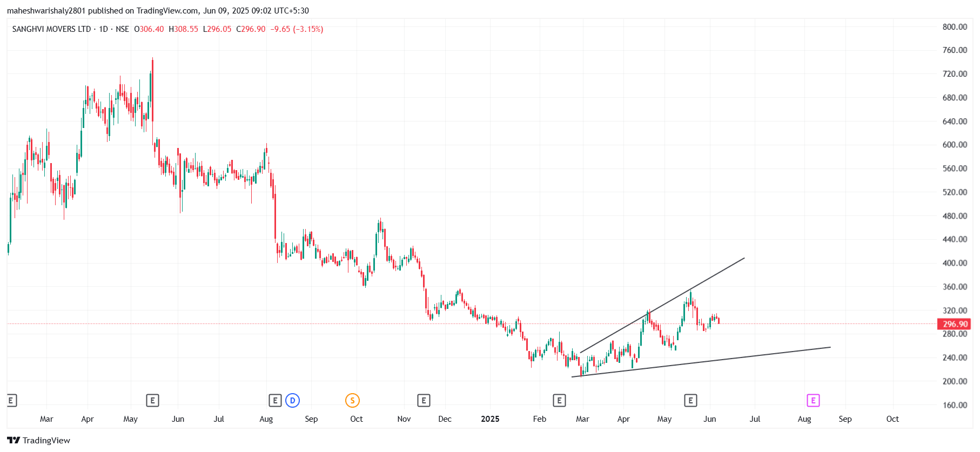This screenshot has width=980, height=452.
Task: Click the low value L296.05
Action: tap(217, 29)
